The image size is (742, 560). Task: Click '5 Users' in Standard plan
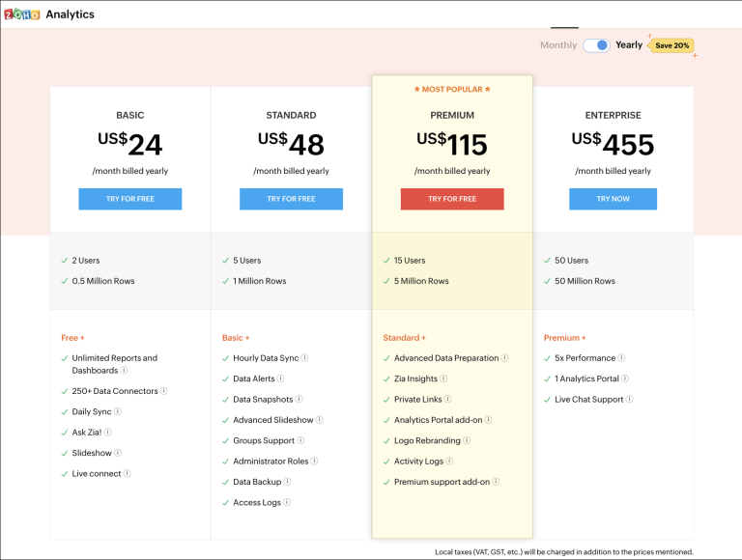[x=247, y=260]
